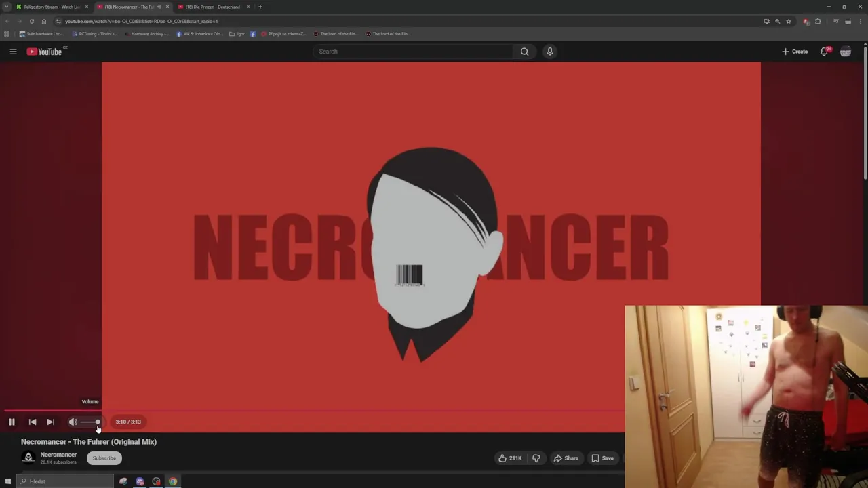Image resolution: width=868 pixels, height=488 pixels.
Task: Dislike the video
Action: point(536,458)
